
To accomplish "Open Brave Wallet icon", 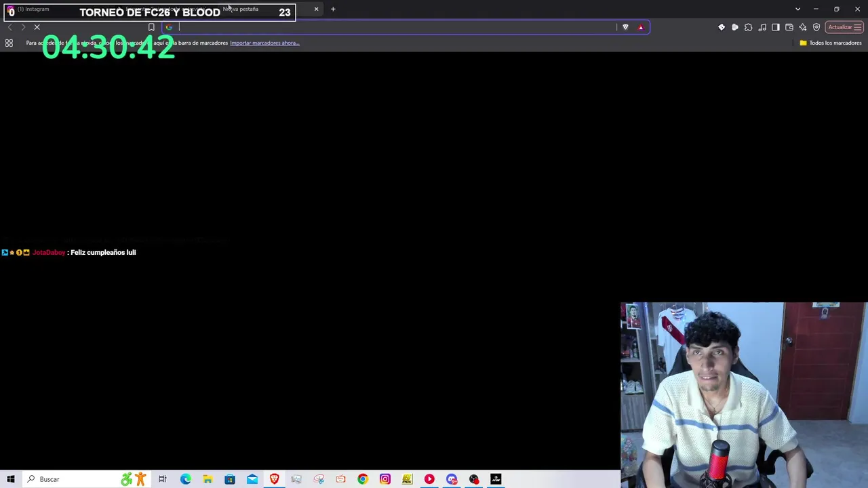I will click(789, 27).
